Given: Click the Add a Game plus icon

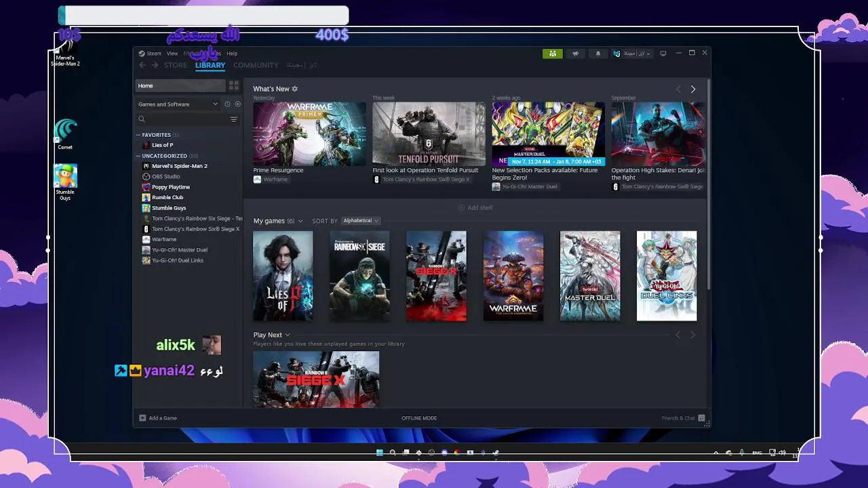Looking at the screenshot, I should pos(142,418).
